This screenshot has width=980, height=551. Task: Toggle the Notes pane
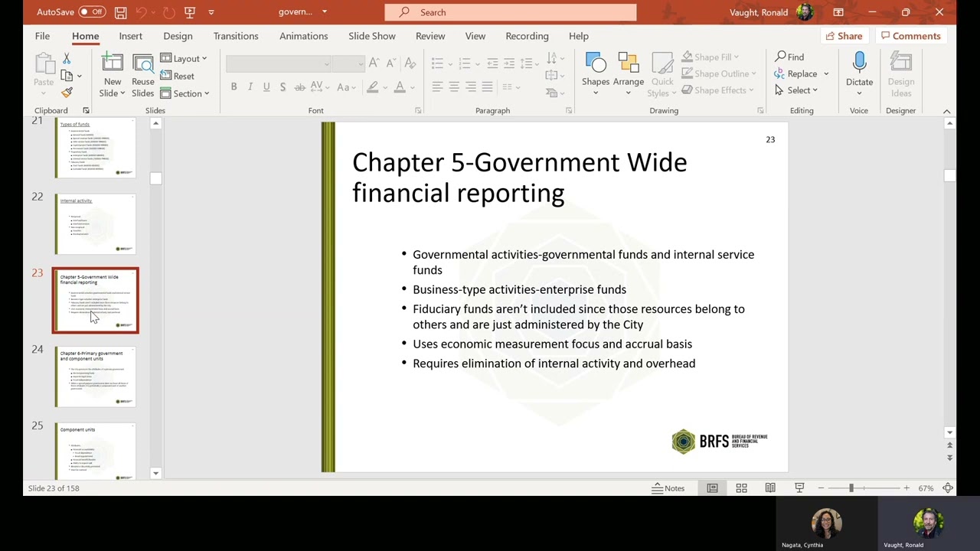tap(668, 488)
